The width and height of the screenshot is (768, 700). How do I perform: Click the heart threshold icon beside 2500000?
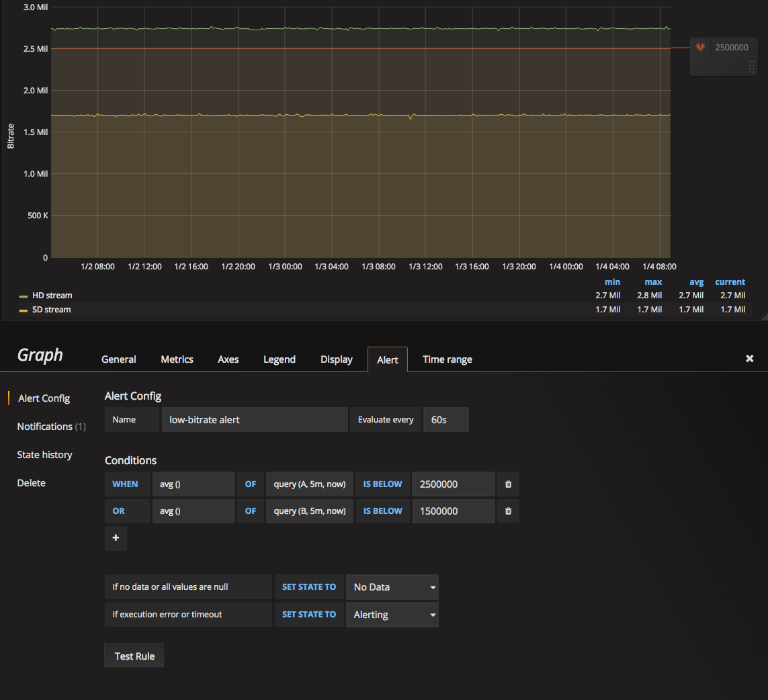[x=700, y=47]
